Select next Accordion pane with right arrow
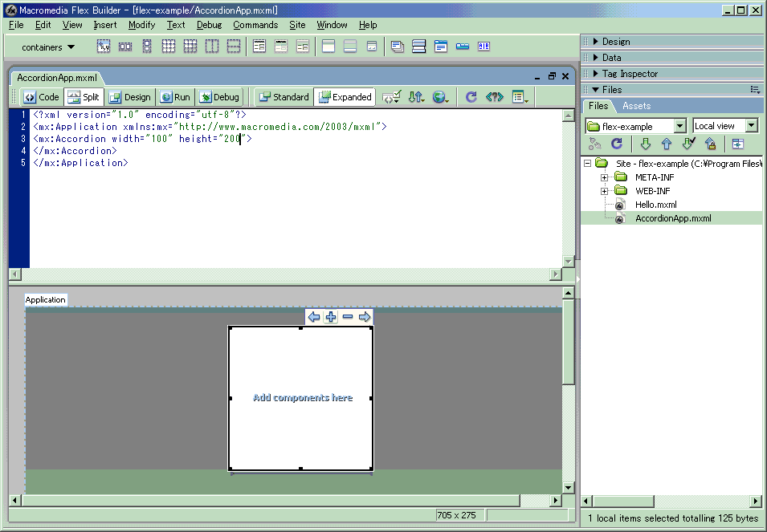The image size is (767, 532). [365, 317]
